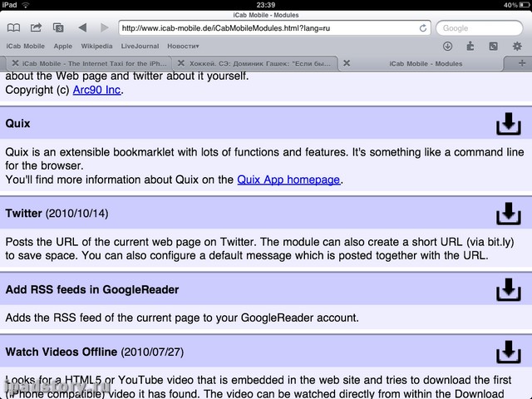532x399 pixels.
Task: Download the Watch Videos Offline module
Action: click(x=509, y=352)
